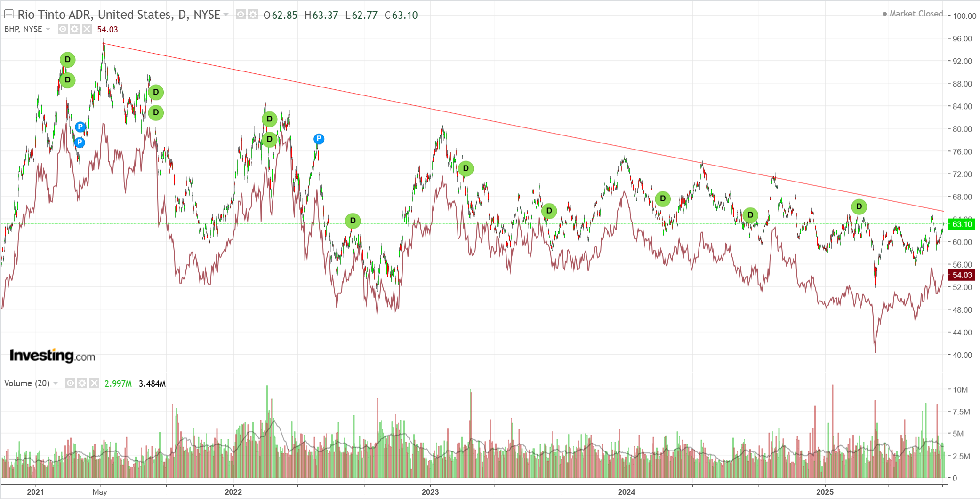
Task: Click the BHP legend value 54.03
Action: [x=107, y=29]
